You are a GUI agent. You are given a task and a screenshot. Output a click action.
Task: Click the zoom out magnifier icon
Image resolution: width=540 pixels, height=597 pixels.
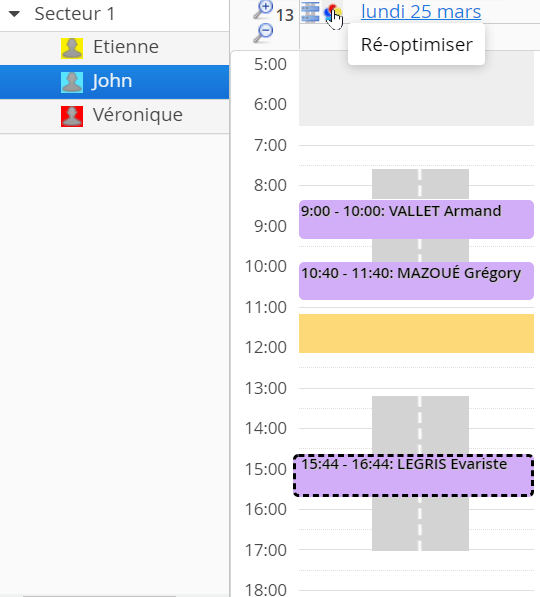[264, 33]
